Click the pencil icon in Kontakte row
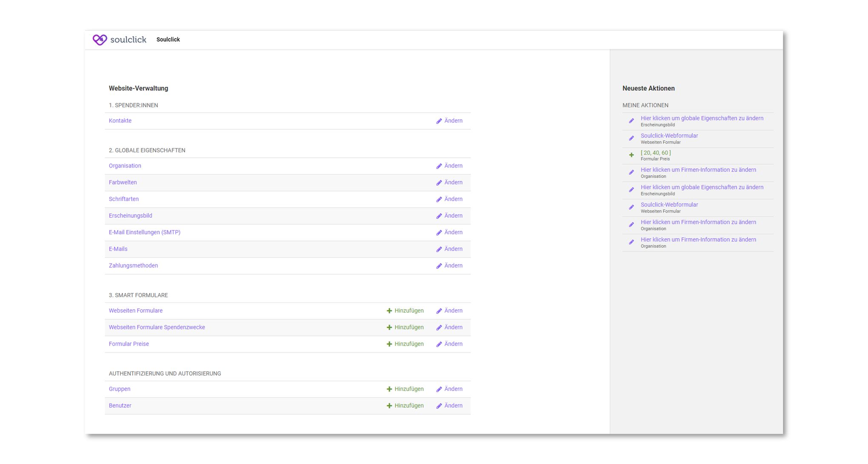The image size is (868, 464). [x=439, y=121]
